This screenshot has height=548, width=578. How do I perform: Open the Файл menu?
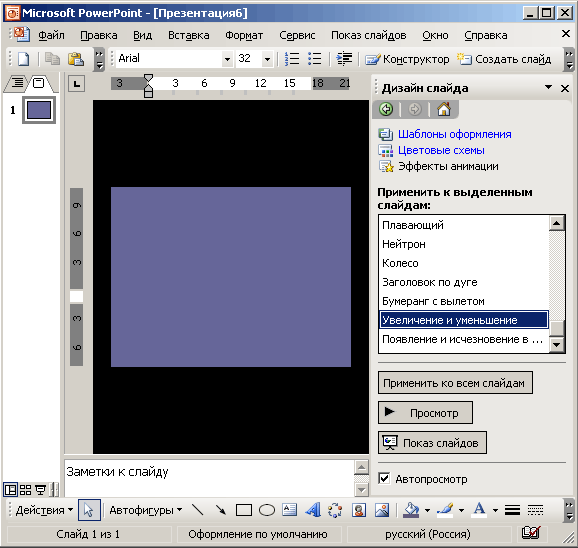(x=51, y=35)
